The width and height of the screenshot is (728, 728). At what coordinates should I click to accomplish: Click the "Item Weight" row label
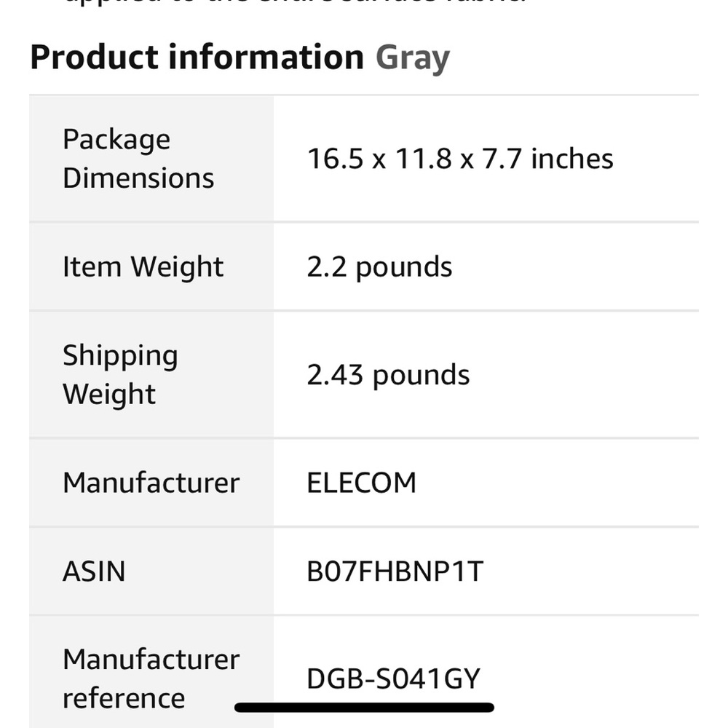tap(143, 267)
